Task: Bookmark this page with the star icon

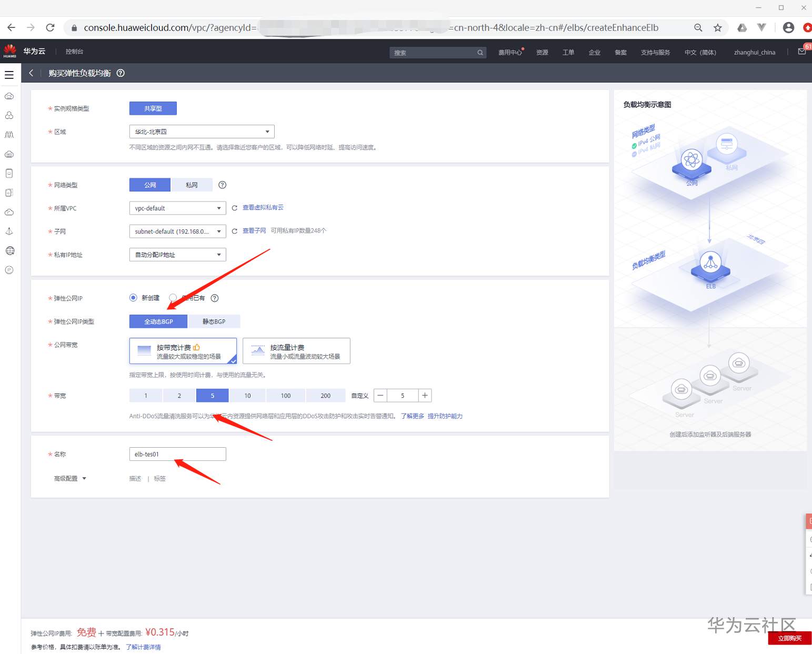Action: [718, 27]
